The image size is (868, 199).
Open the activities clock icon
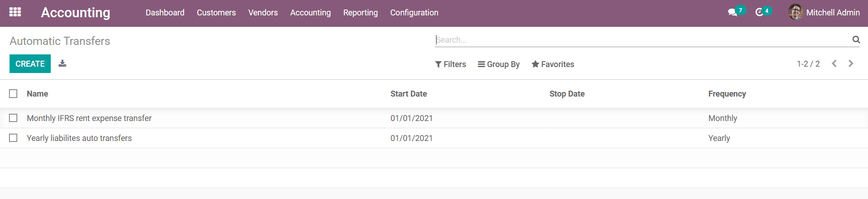click(759, 13)
